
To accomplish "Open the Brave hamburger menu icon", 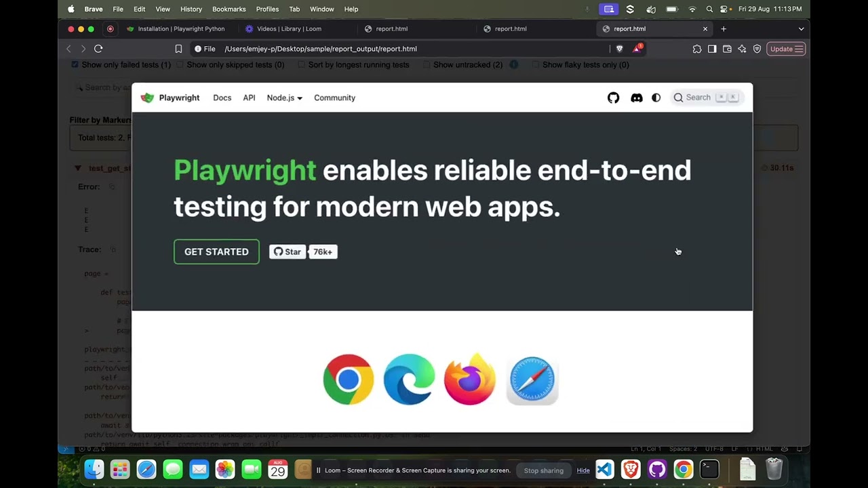I will click(x=799, y=49).
